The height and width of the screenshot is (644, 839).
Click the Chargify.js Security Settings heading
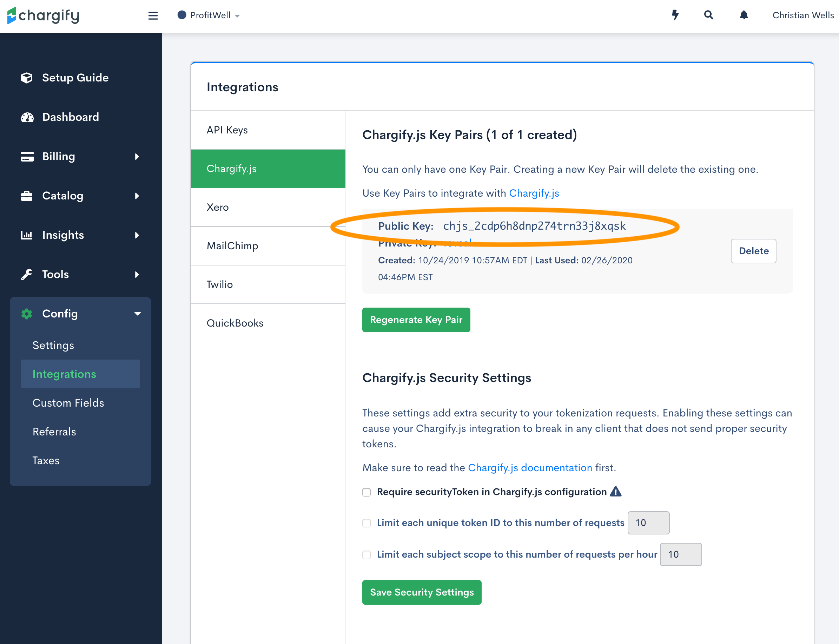pos(447,378)
